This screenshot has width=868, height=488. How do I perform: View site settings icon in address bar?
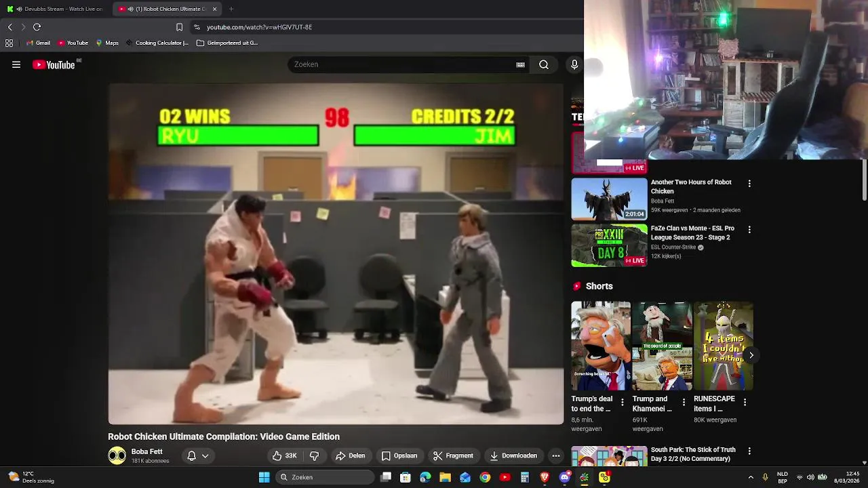197,27
